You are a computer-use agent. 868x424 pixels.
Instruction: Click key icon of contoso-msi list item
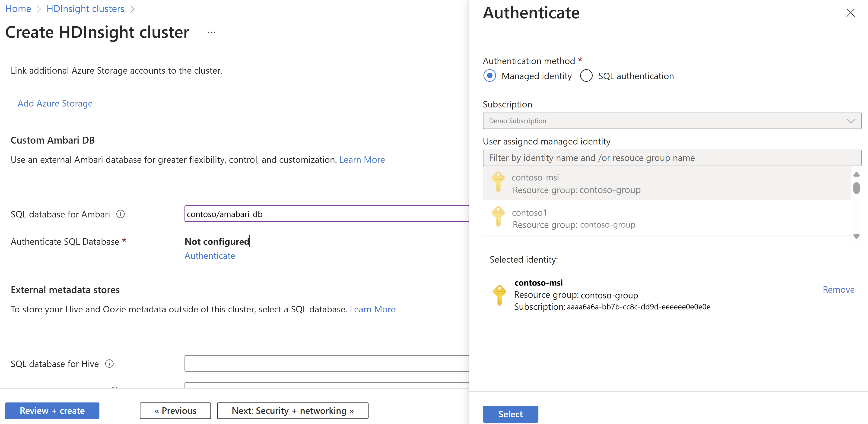[x=498, y=182]
